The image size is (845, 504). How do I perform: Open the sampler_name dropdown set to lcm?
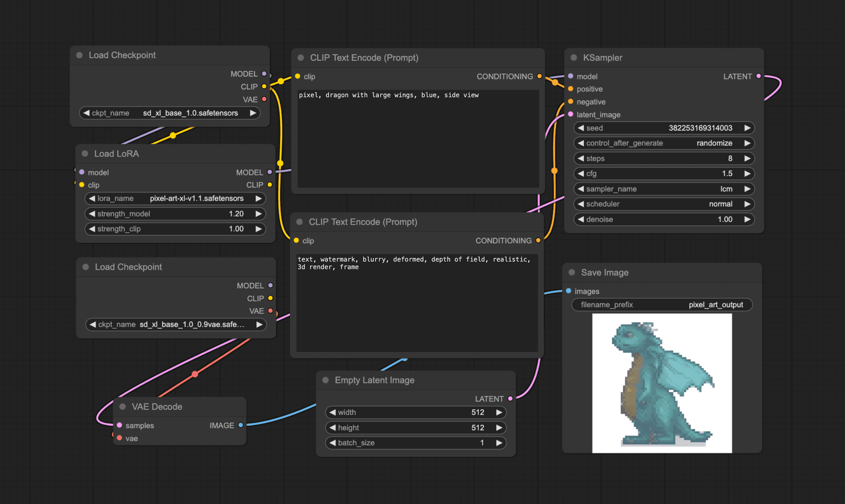coord(664,189)
